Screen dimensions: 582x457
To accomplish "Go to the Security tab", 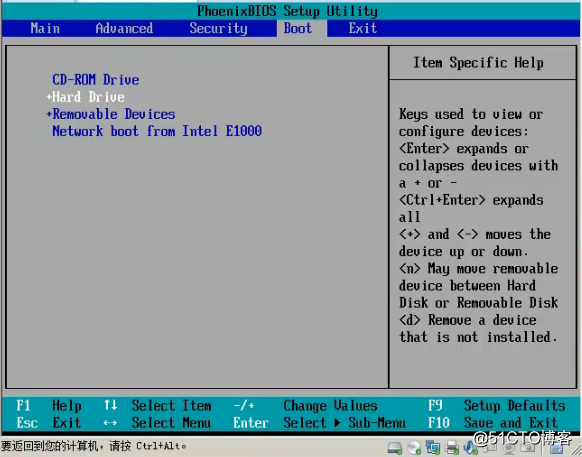I will (218, 28).
